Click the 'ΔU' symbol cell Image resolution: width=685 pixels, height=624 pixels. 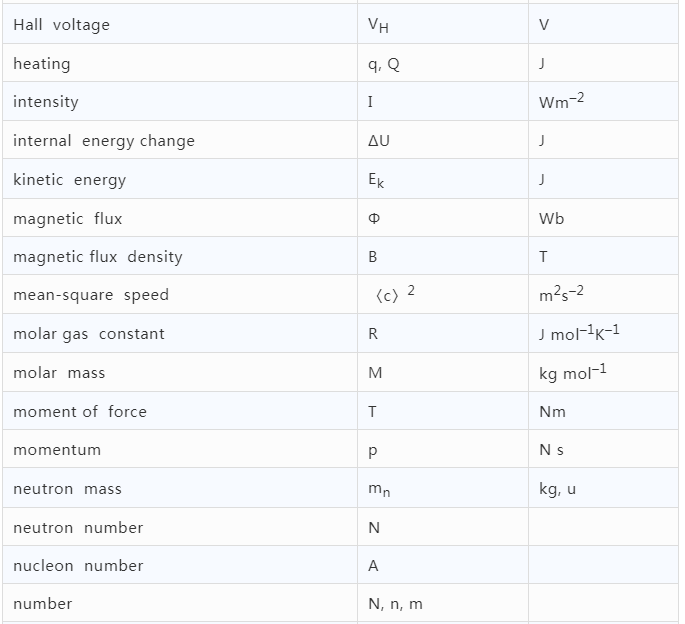[x=380, y=141]
